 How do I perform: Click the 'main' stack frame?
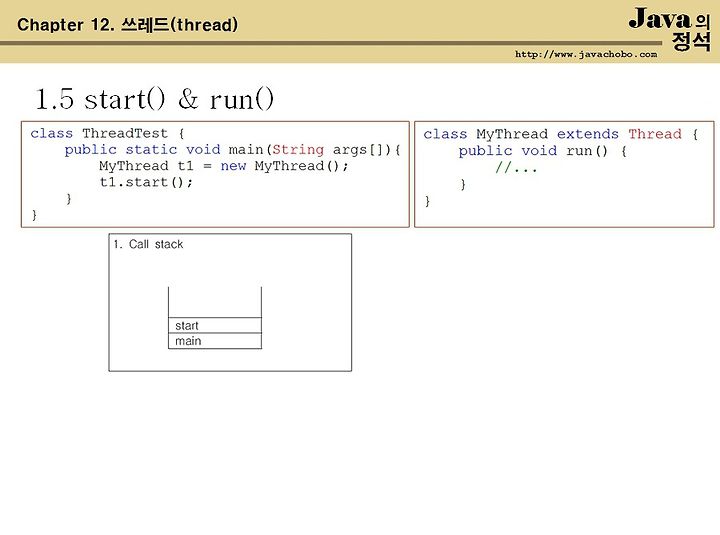pos(215,341)
